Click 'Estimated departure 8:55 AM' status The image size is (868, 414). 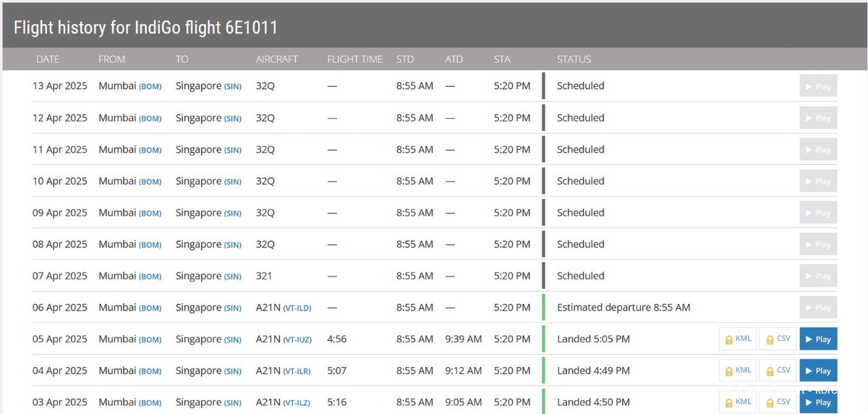(624, 308)
